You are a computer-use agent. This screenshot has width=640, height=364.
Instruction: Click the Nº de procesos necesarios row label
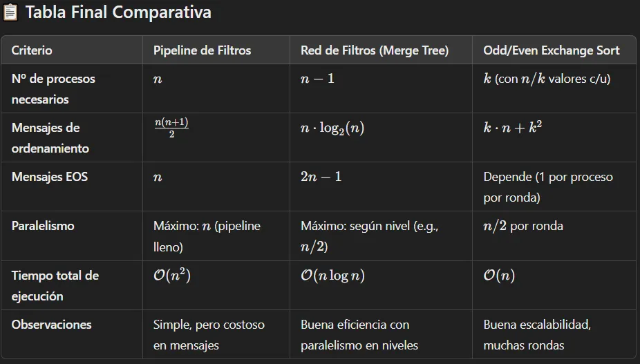tap(53, 88)
